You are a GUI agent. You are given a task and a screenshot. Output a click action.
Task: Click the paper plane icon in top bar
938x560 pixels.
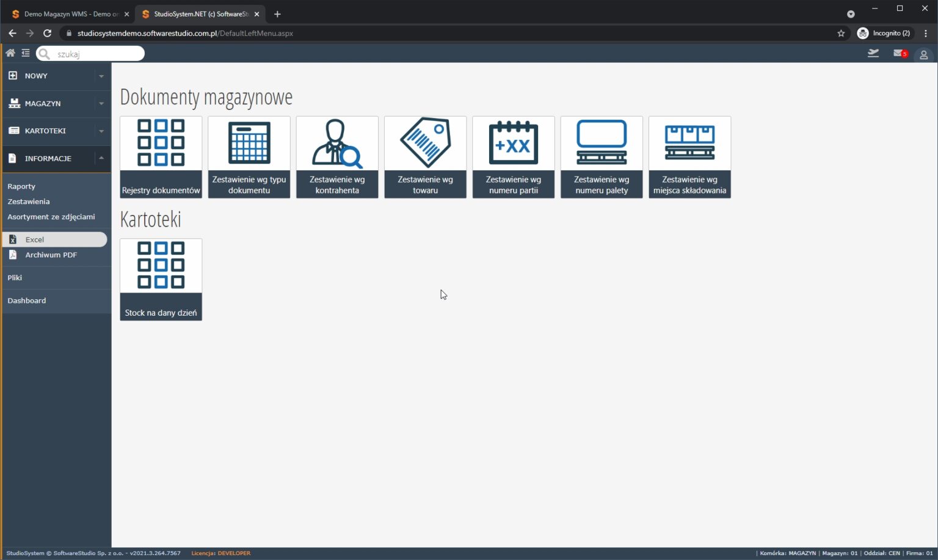click(x=873, y=53)
